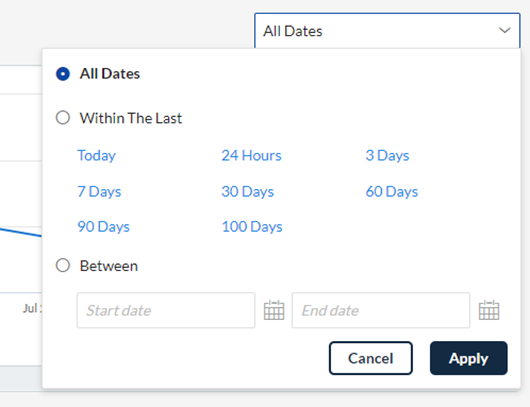Screen dimensions: 530x407
Task: Pick the Today quick range
Action: pyautogui.click(x=97, y=155)
